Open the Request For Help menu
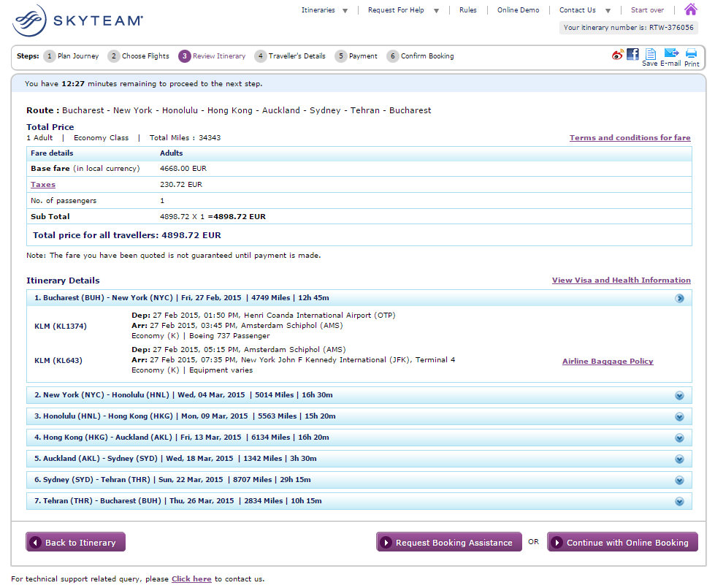The width and height of the screenshot is (715, 588). (x=403, y=10)
